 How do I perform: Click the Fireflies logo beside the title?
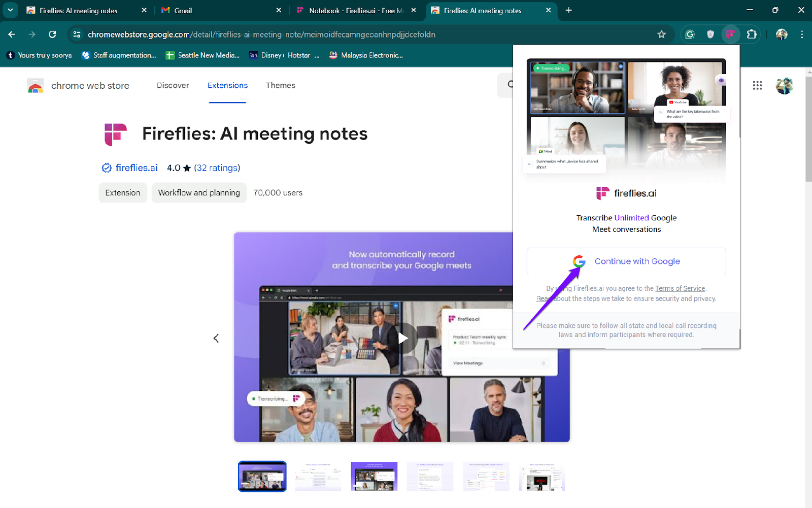click(116, 134)
